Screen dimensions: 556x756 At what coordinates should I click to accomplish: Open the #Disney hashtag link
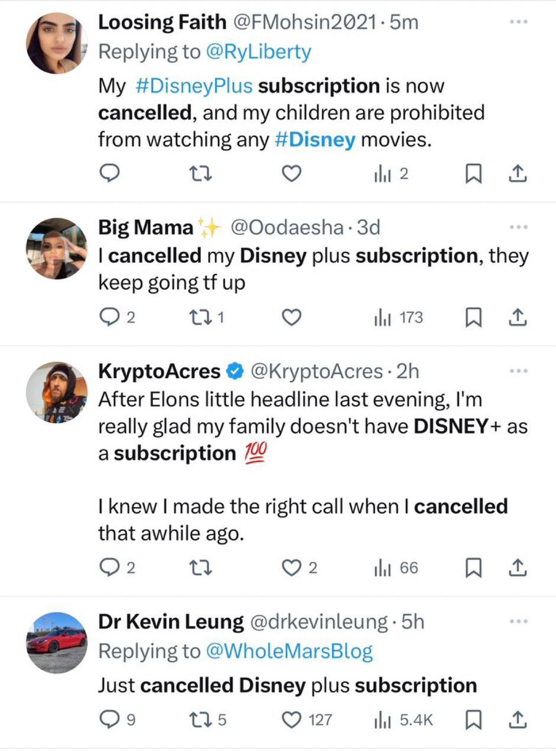click(x=316, y=139)
